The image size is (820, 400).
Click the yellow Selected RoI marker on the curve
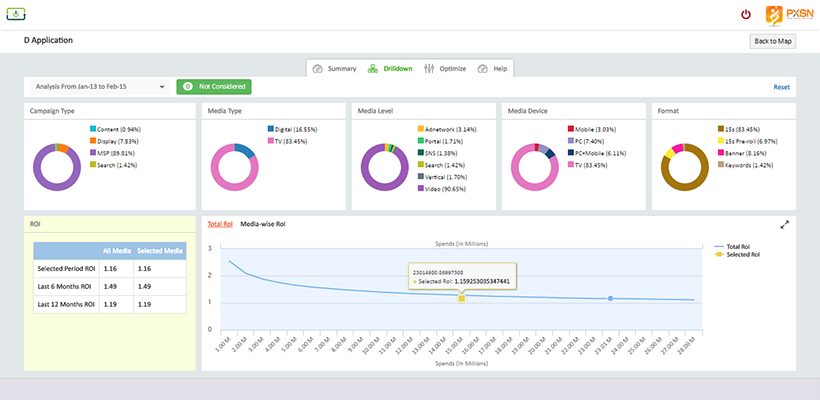coord(461,298)
